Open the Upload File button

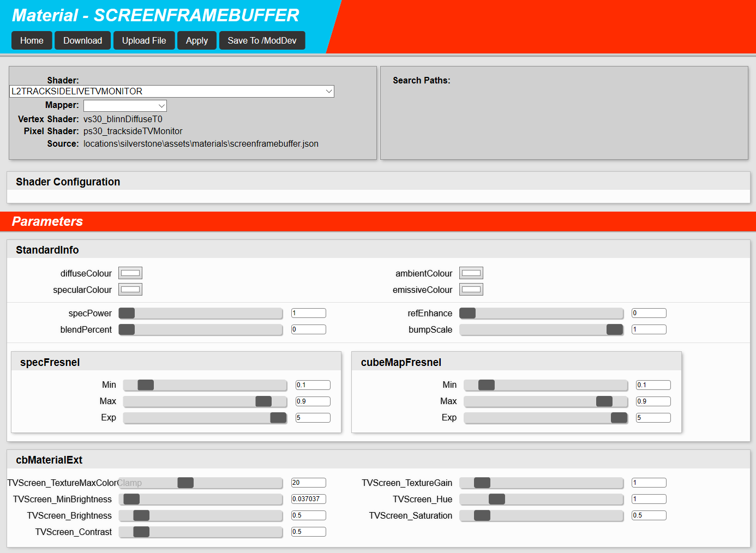coord(144,40)
